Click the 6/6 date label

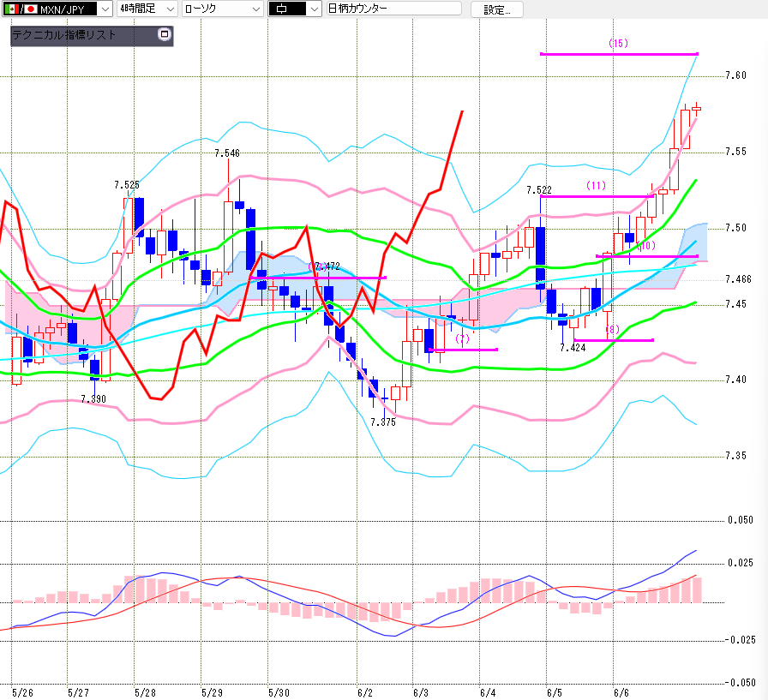click(x=621, y=692)
